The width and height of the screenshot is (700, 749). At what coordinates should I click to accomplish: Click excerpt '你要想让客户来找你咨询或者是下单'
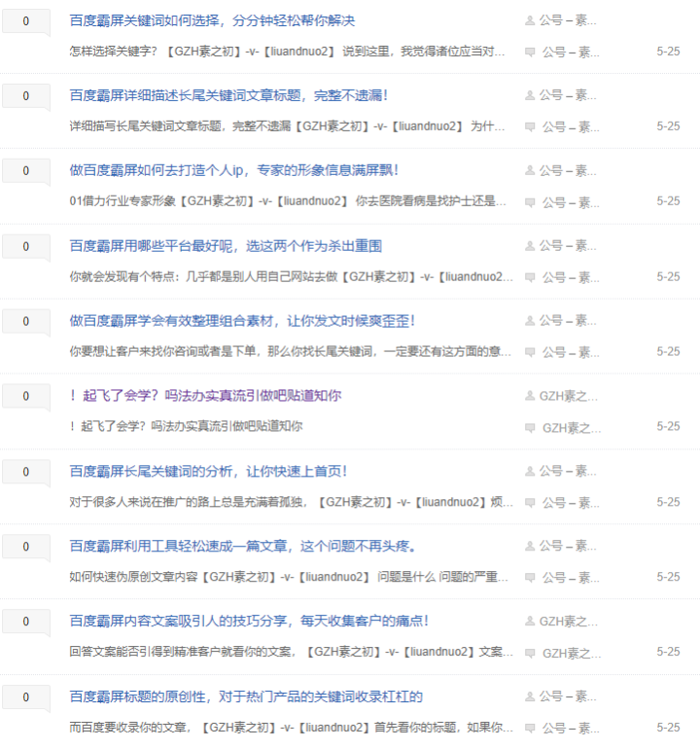click(x=291, y=352)
